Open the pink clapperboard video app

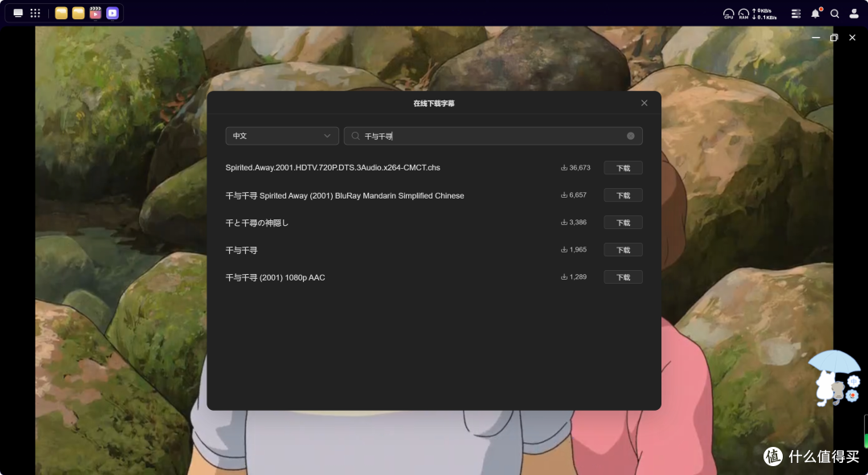(96, 14)
